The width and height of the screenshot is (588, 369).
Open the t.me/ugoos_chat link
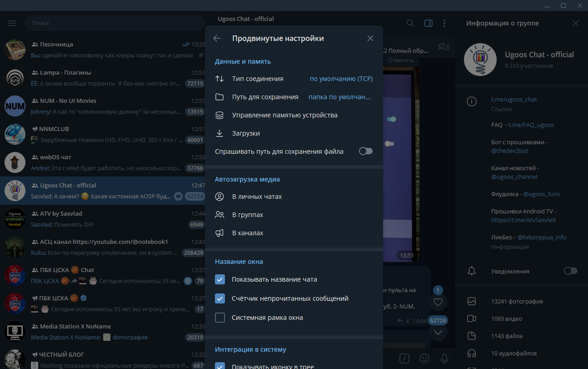pos(514,99)
